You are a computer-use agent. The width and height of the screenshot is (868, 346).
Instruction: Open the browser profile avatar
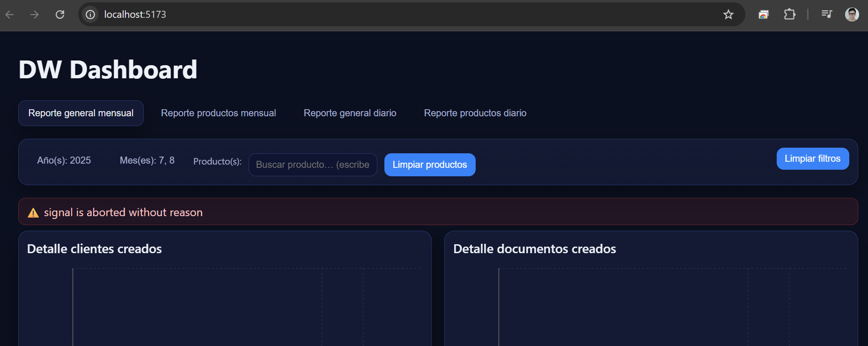tap(852, 15)
